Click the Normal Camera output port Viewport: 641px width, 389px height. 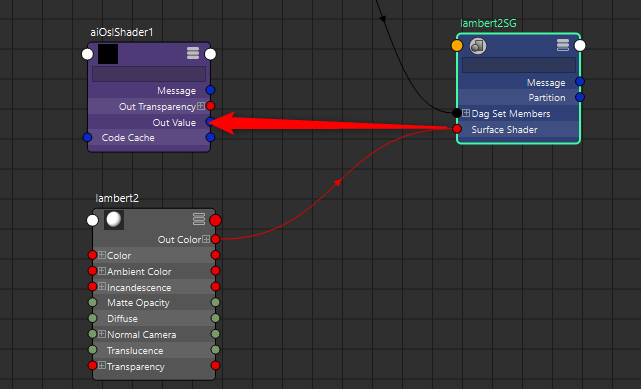pyautogui.click(x=215, y=334)
